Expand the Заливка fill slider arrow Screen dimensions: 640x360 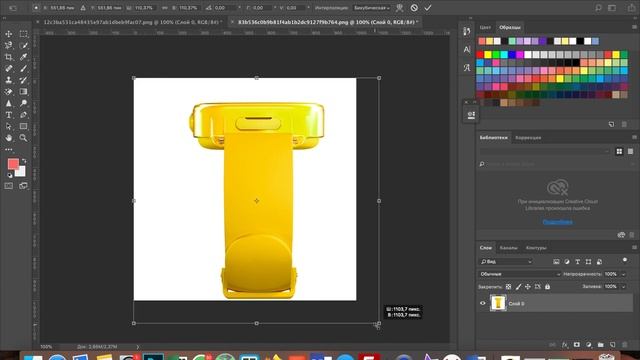(x=624, y=287)
